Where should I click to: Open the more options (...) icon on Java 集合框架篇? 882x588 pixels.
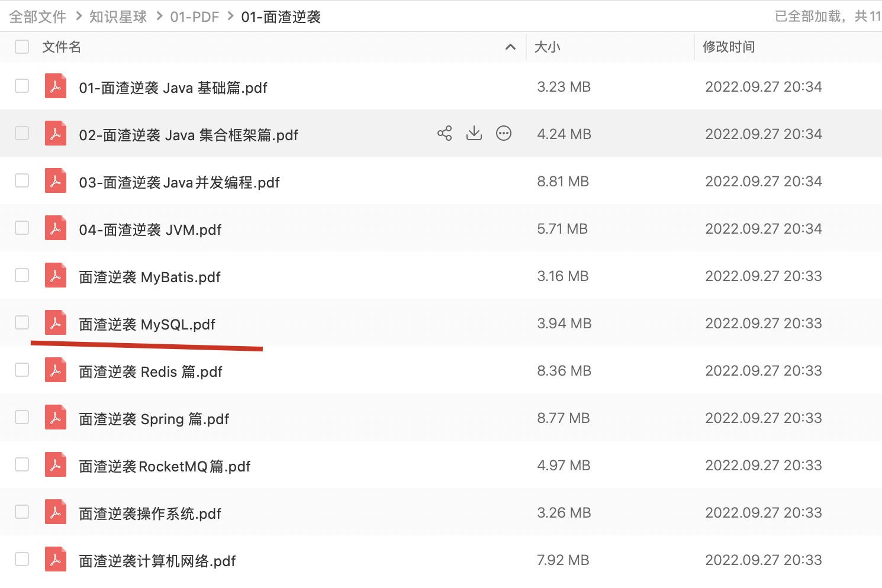pos(504,133)
